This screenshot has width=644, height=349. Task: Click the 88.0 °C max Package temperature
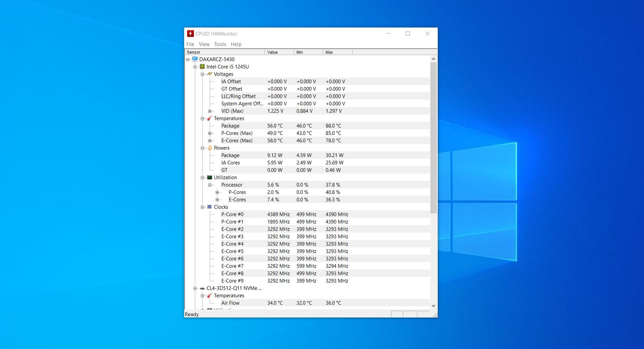click(x=333, y=126)
